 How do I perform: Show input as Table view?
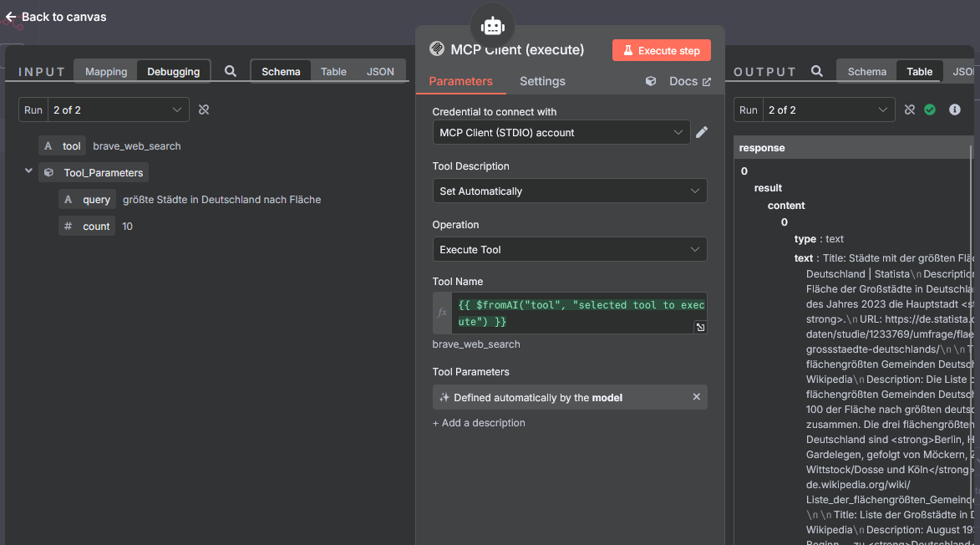[333, 72]
